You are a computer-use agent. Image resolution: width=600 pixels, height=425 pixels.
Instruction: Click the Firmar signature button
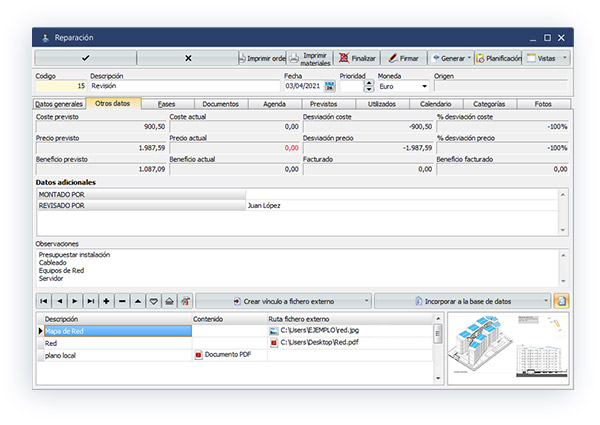403,59
